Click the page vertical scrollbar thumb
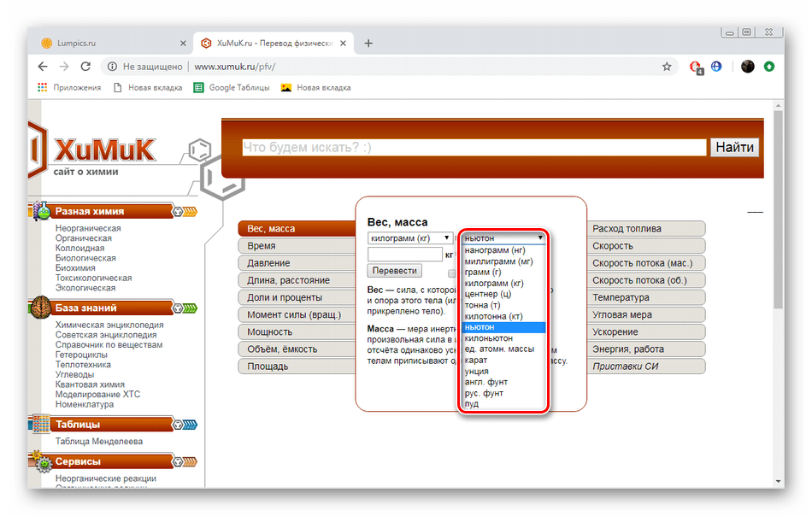The image size is (812, 516). click(x=778, y=209)
